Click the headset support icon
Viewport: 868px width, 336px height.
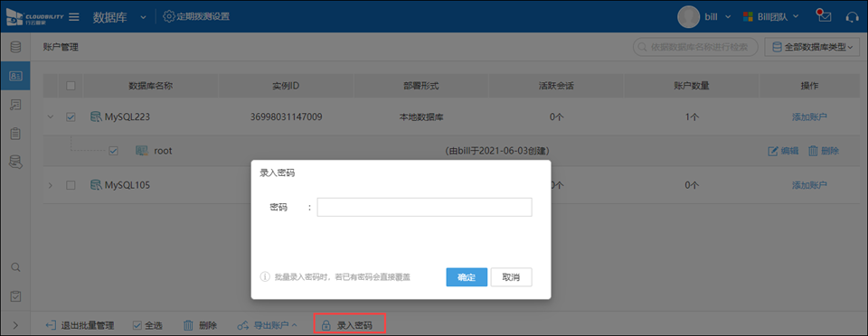[853, 16]
